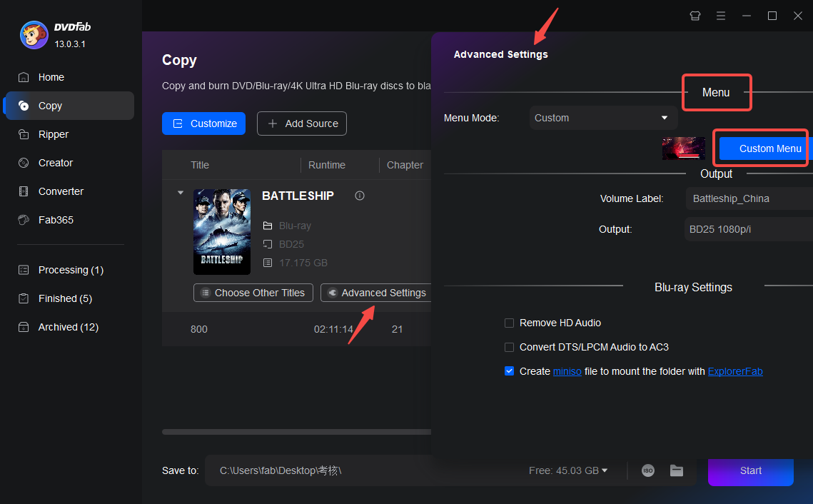Click the Archived box icon

click(x=24, y=327)
